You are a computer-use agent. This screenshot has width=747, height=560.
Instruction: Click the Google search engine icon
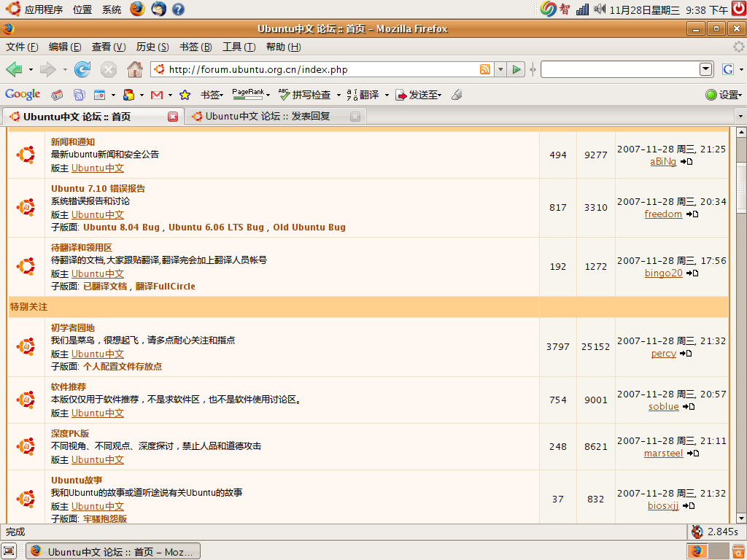(727, 69)
